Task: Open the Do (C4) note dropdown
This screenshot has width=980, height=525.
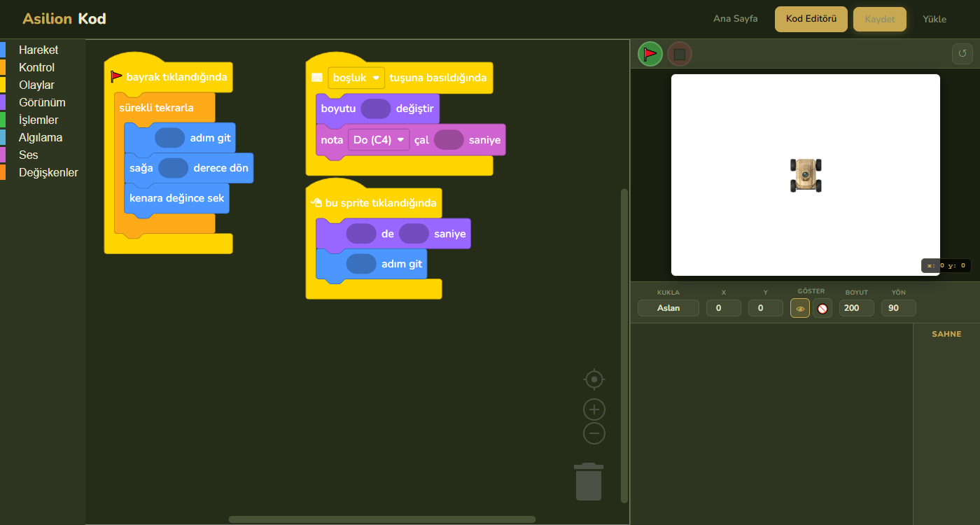Action: click(x=379, y=140)
